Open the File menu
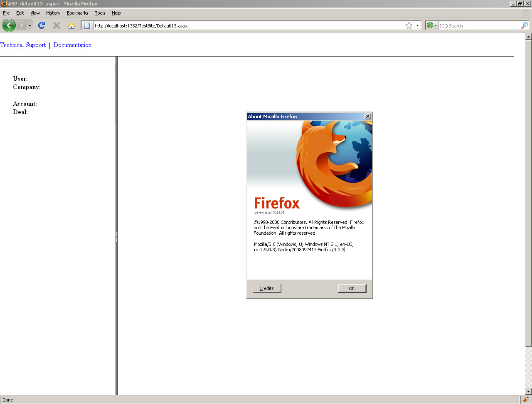Screen dimensions: 532x404 (6, 13)
